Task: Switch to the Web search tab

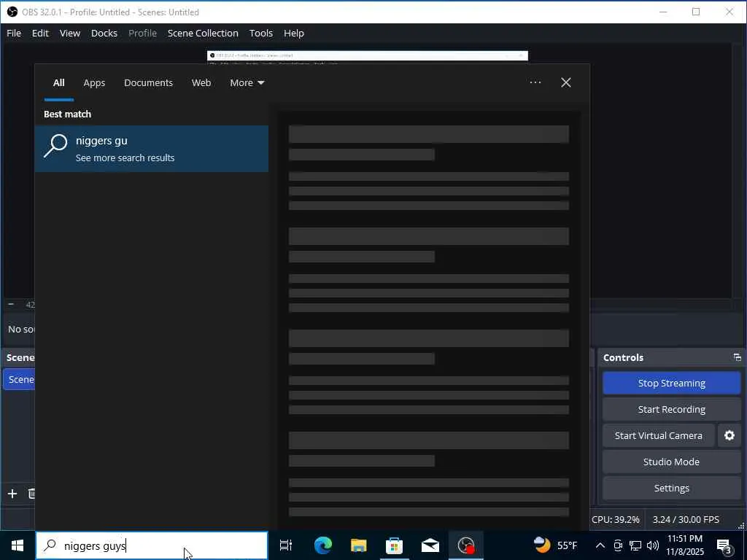Action: [201, 83]
